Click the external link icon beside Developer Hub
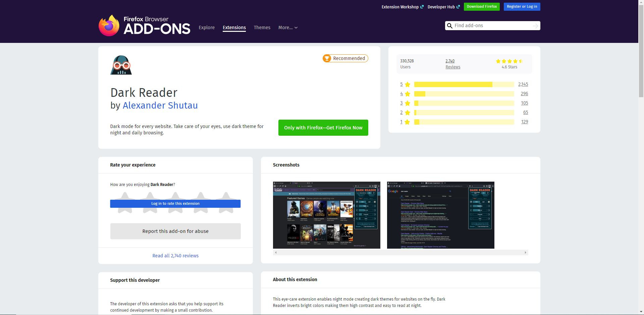 click(458, 7)
